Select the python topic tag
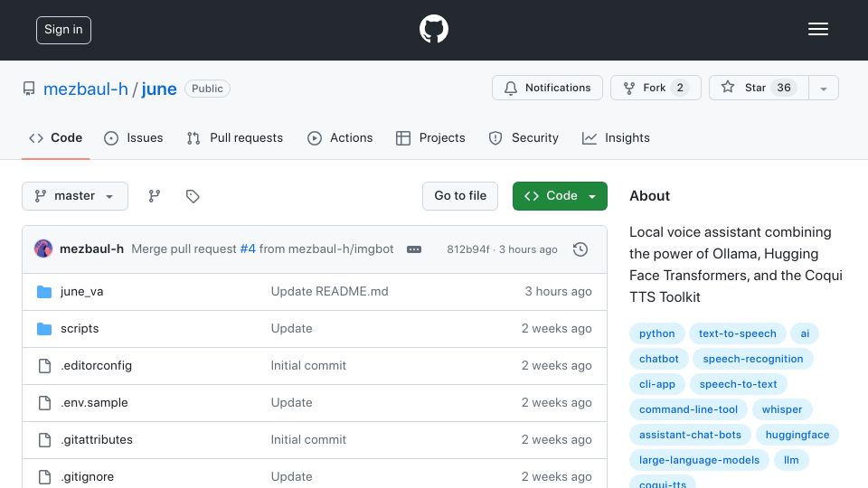 pos(657,333)
